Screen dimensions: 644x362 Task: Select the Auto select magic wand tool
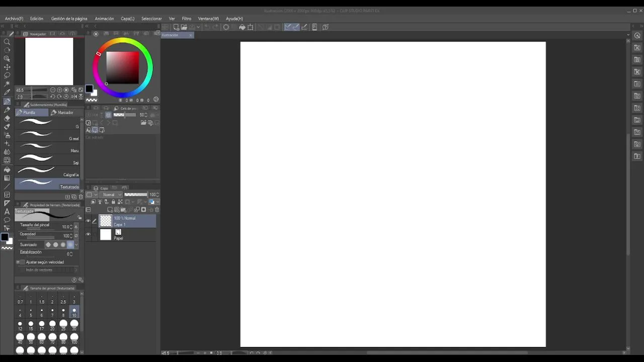[7, 84]
